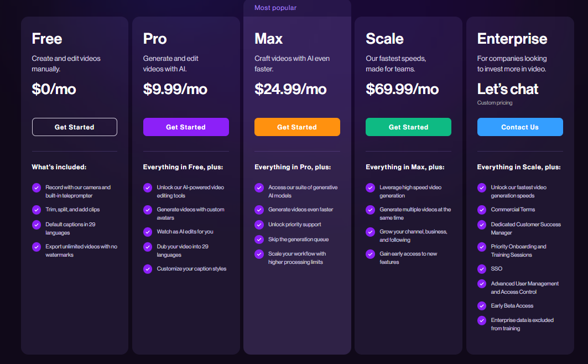Click checkmark next to Commercial Terms
Image resolution: width=588 pixels, height=364 pixels.
[x=482, y=210]
